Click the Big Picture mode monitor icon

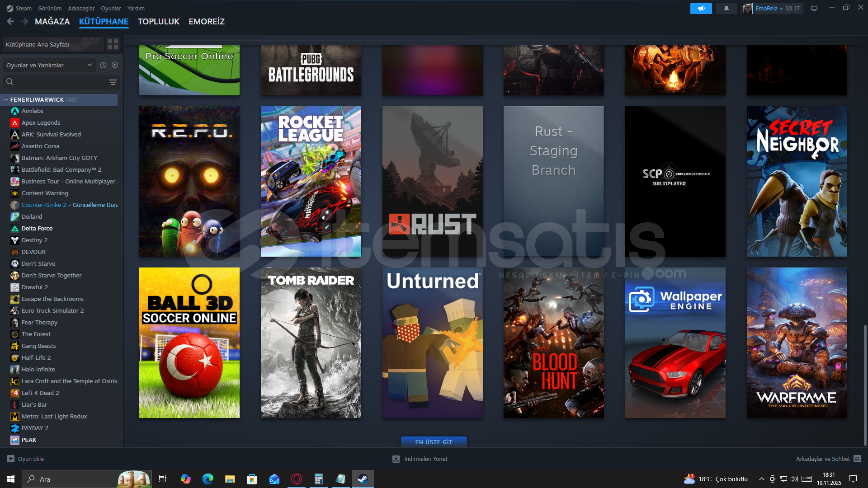click(x=814, y=9)
